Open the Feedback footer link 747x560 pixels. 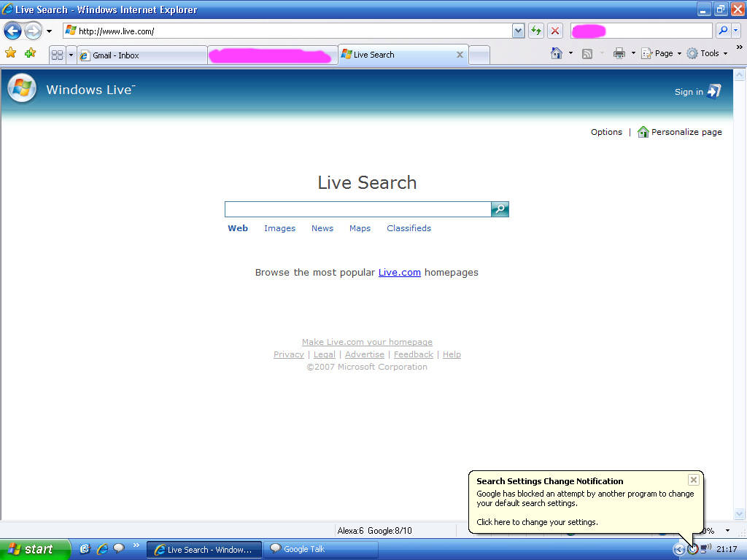414,354
